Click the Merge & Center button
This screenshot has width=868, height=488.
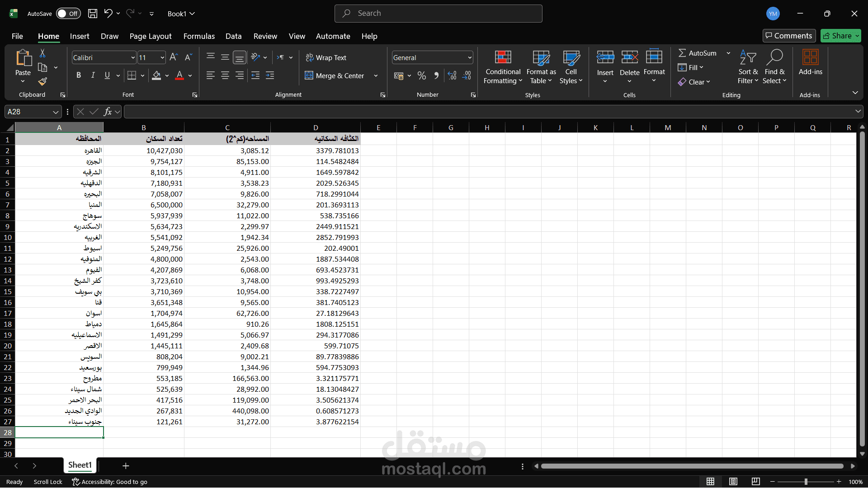[335, 76]
